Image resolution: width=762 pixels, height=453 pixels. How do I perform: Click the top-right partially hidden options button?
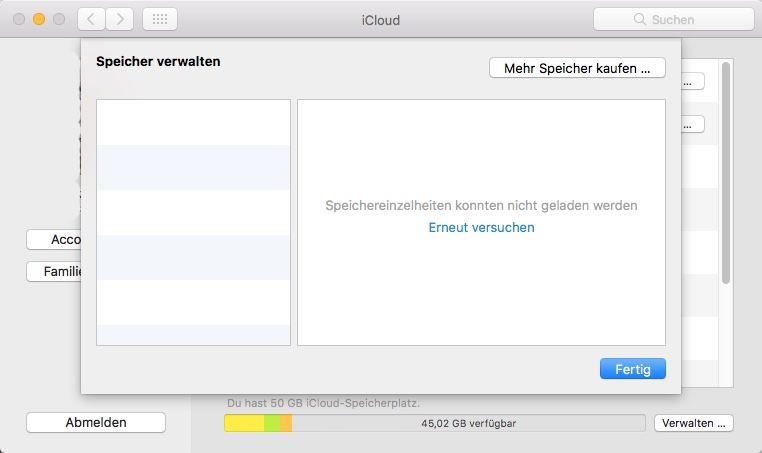[694, 82]
